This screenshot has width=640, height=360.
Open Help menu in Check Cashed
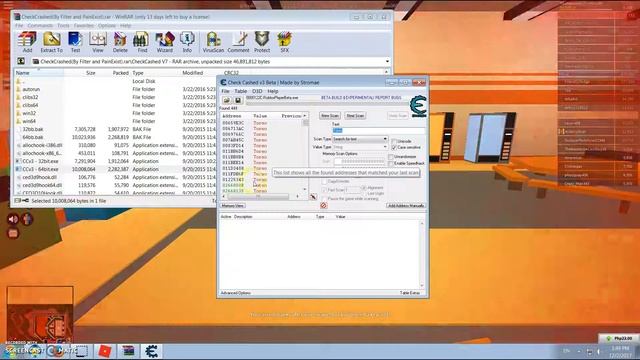pyautogui.click(x=273, y=91)
